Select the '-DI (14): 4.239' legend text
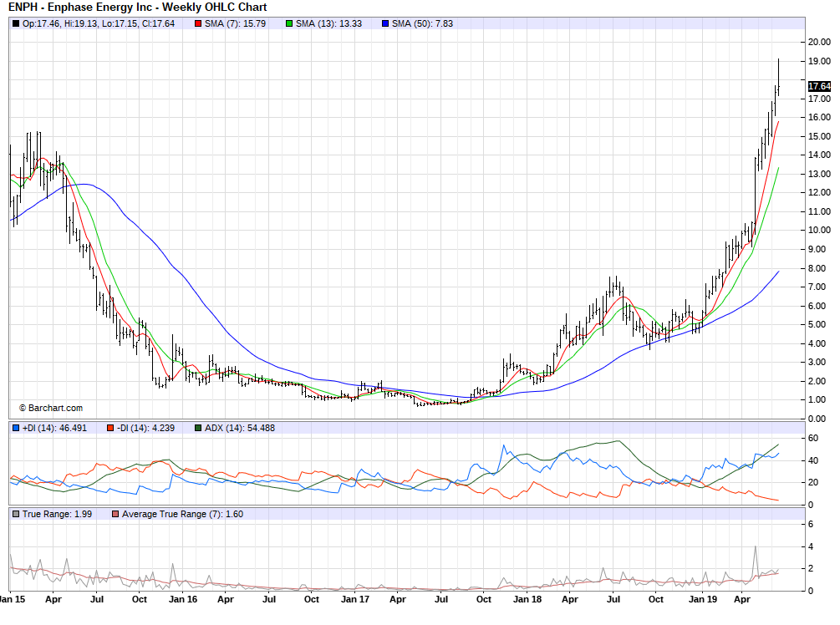Image resolution: width=840 pixels, height=625 pixels. [145, 428]
